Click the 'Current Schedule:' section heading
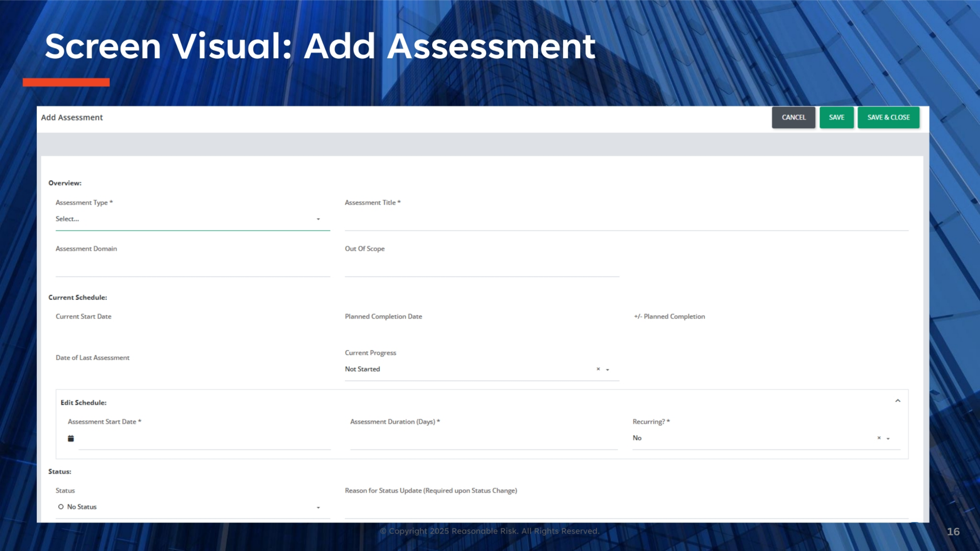Viewport: 980px width, 551px height. coord(78,298)
